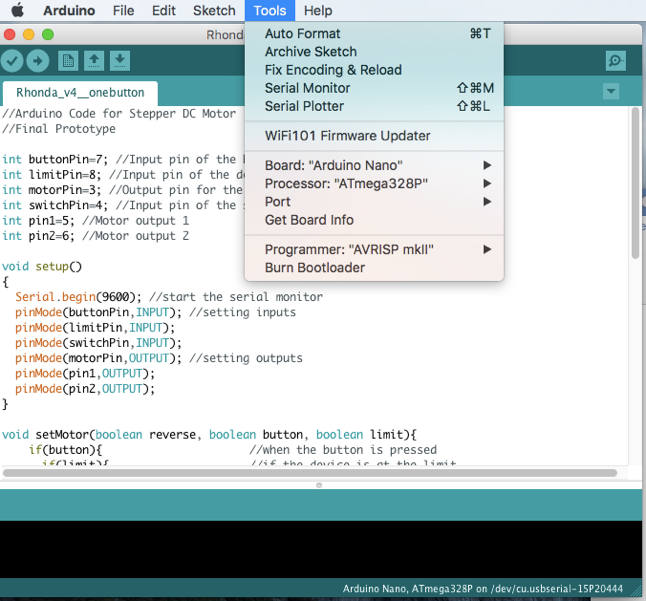Image resolution: width=646 pixels, height=601 pixels.
Task: Expand the Port submenu
Action: (374, 201)
